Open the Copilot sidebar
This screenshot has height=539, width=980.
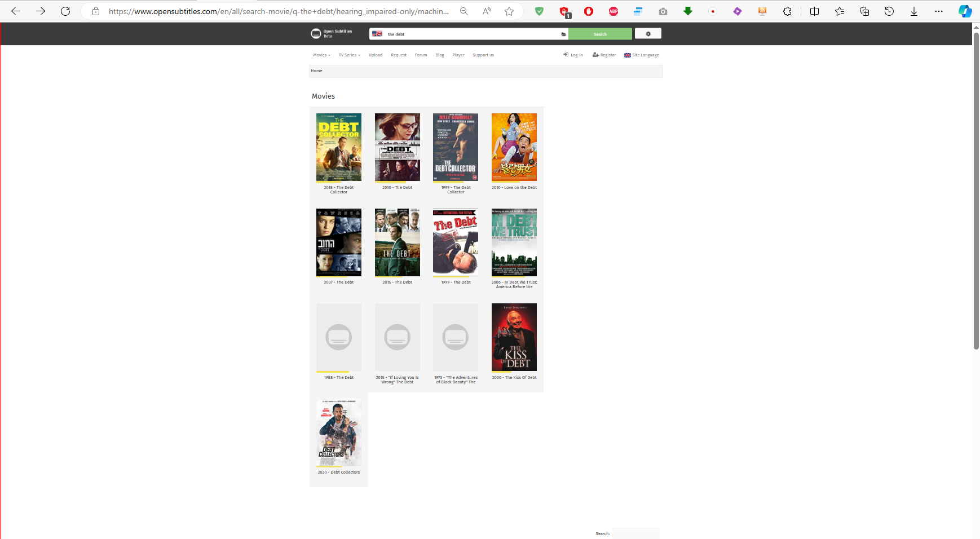tap(965, 11)
